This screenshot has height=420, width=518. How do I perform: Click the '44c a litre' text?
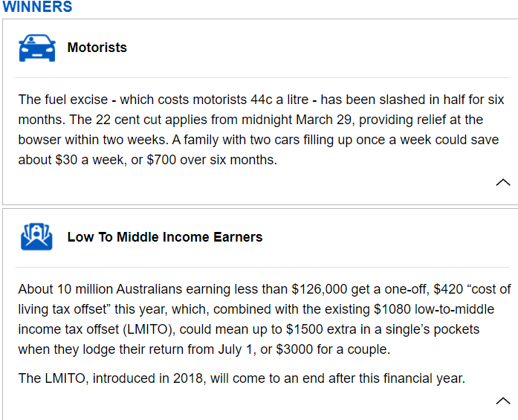(279, 100)
